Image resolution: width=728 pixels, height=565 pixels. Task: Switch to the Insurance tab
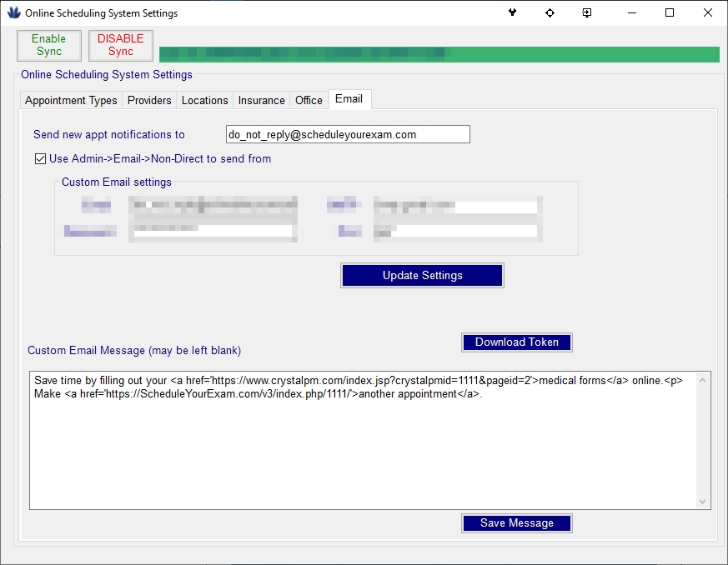[x=260, y=100]
